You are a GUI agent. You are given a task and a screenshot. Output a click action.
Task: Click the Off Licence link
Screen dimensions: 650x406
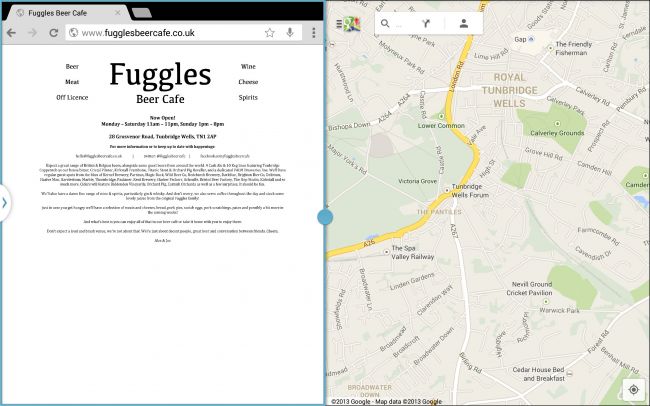[x=72, y=98]
